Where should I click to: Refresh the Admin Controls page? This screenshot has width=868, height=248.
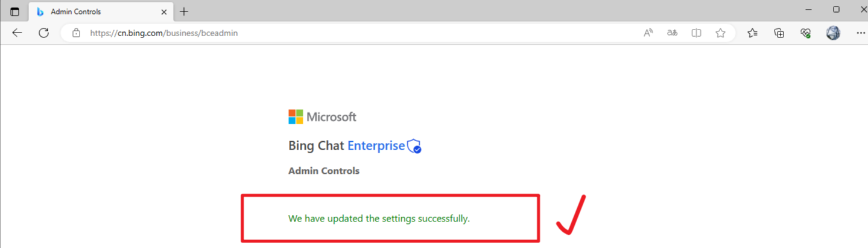43,33
